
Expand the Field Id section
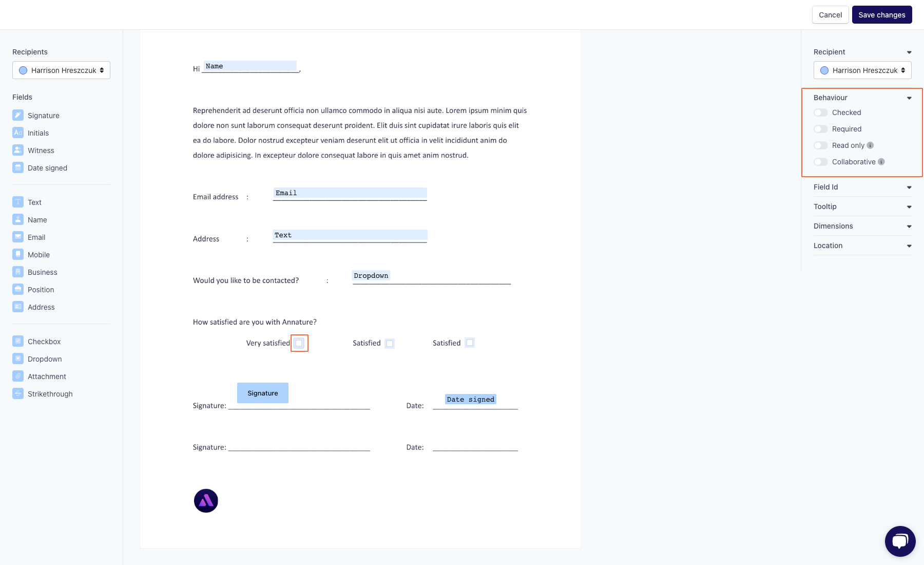[909, 187]
